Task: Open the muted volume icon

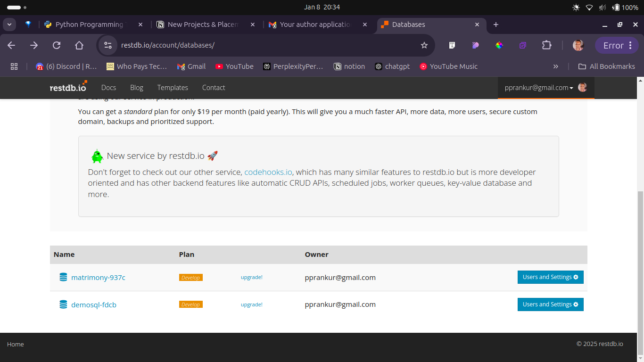Action: tap(603, 8)
